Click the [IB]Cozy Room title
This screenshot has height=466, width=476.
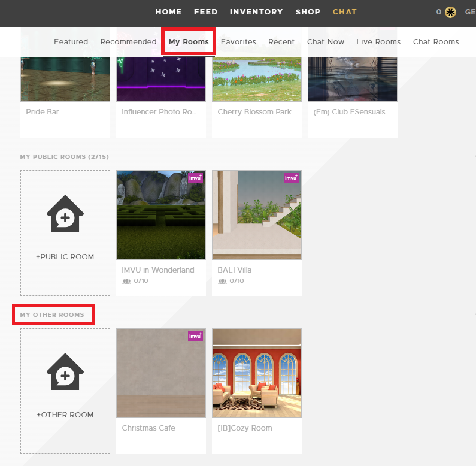click(245, 428)
